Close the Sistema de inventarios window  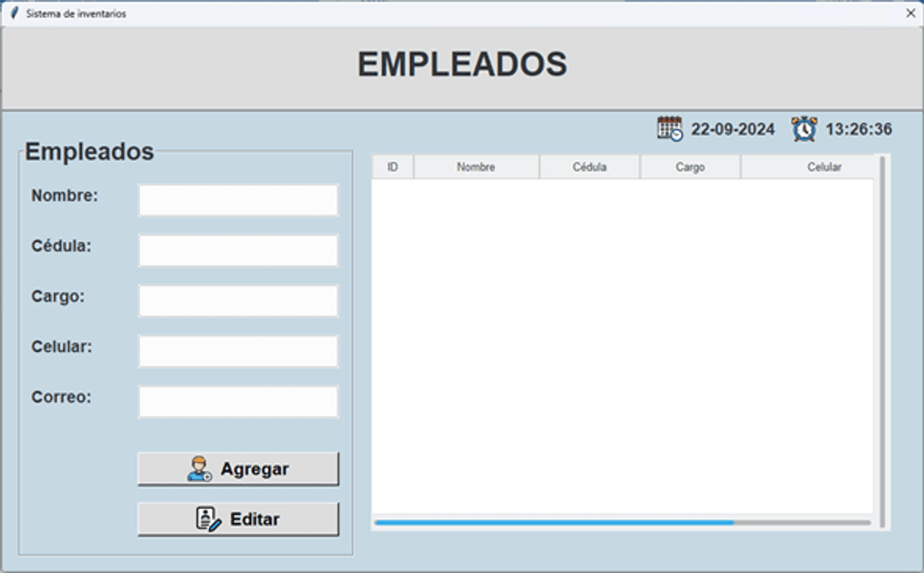coord(910,13)
